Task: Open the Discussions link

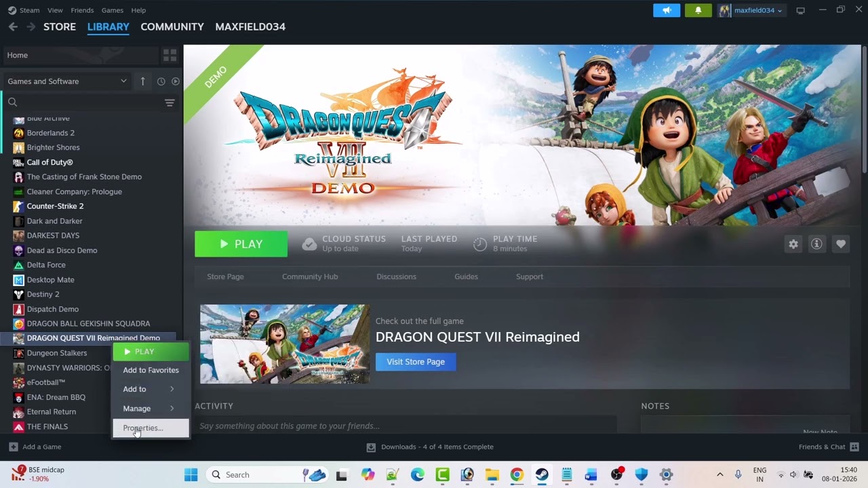Action: [x=396, y=277]
